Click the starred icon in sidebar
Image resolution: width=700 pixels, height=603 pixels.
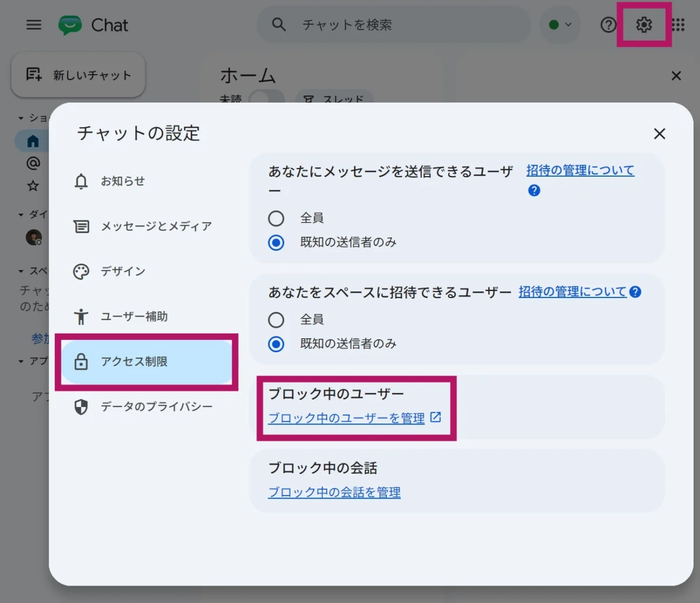[33, 185]
